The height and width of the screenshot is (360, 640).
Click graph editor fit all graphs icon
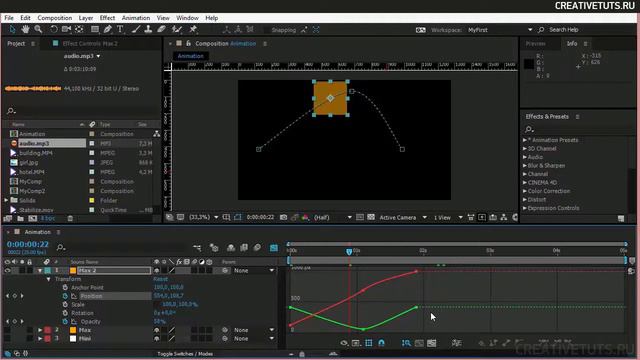pos(432,343)
